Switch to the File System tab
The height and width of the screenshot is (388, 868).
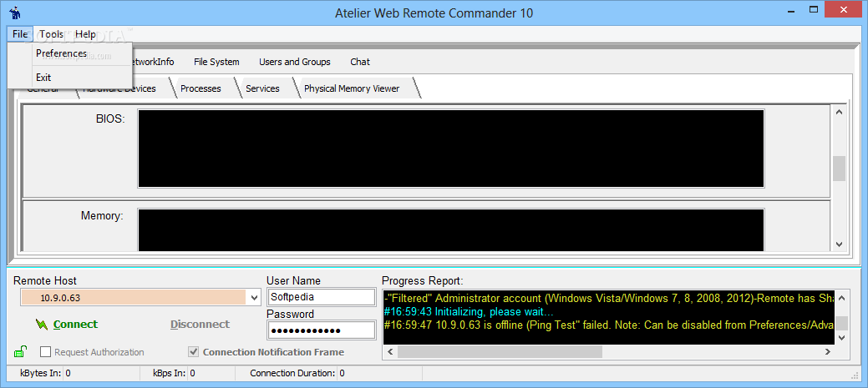(216, 62)
